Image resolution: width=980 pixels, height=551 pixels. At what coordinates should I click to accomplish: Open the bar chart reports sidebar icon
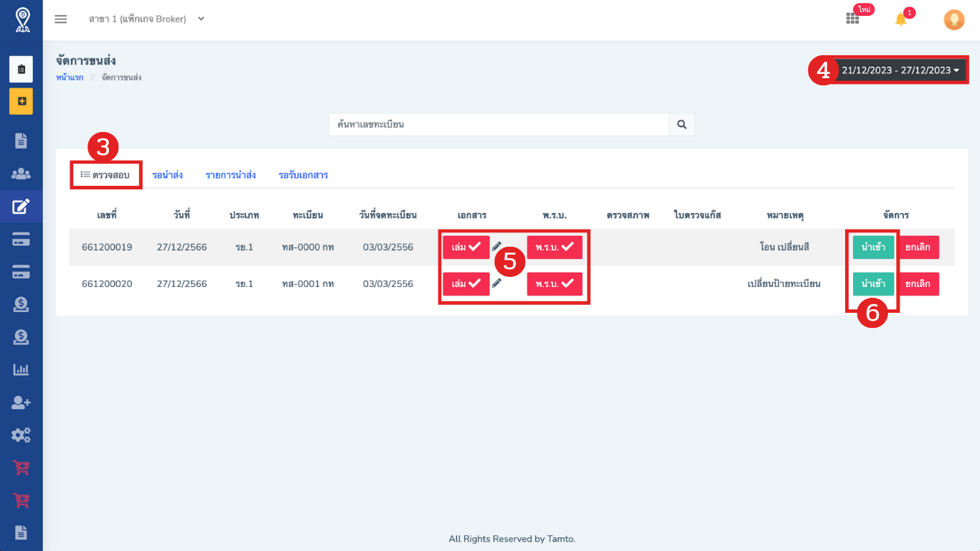21,369
